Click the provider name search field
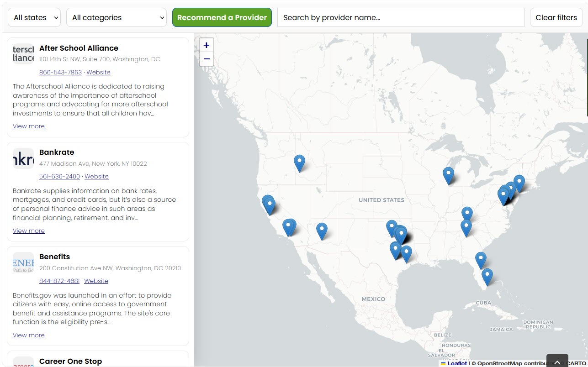Screen dimensions: 588x367 pyautogui.click(x=401, y=17)
